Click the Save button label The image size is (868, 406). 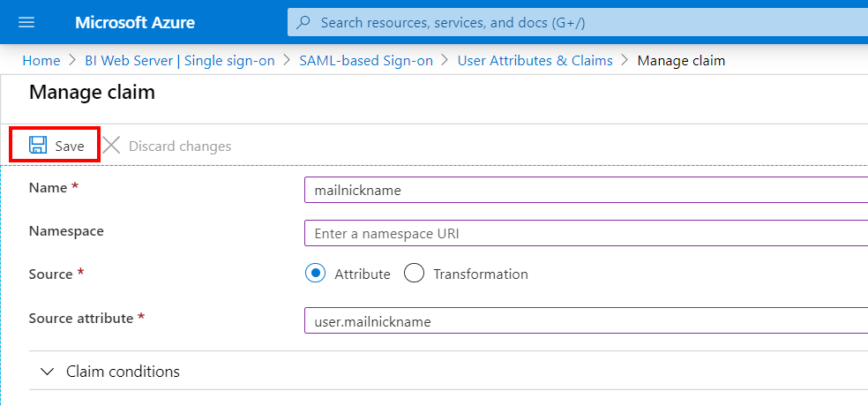(x=70, y=146)
